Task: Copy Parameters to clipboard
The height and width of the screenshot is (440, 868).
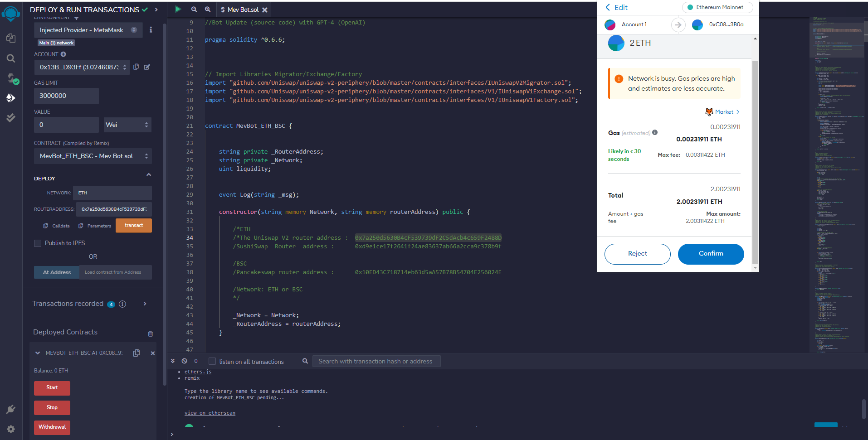Action: click(x=81, y=226)
